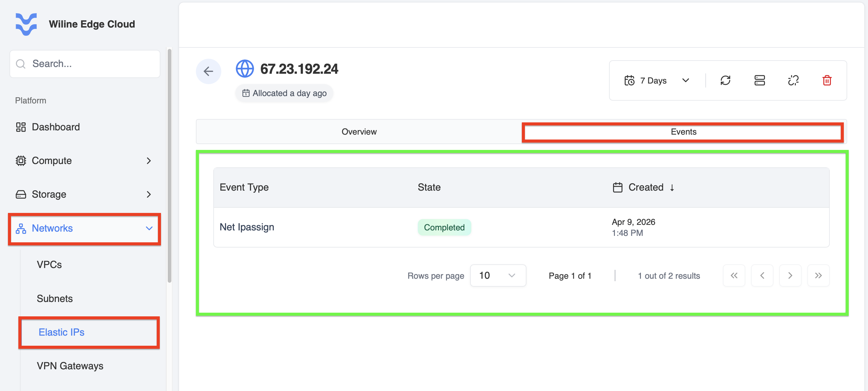Click the server assign icon
The image size is (868, 391).
759,80
